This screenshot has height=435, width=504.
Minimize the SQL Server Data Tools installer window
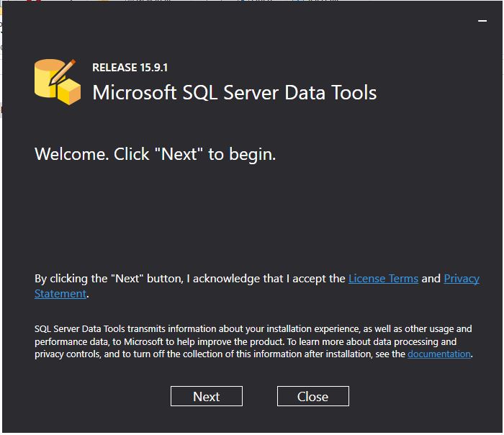[482, 21]
